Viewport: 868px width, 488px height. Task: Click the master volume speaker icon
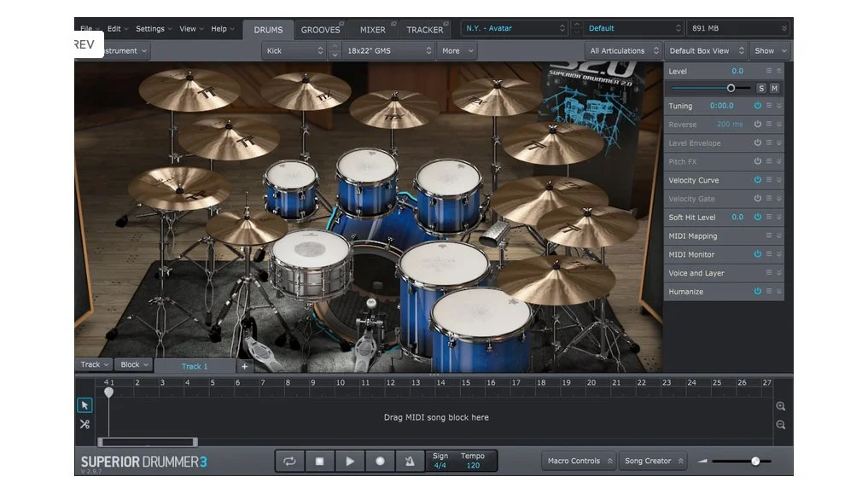[703, 461]
